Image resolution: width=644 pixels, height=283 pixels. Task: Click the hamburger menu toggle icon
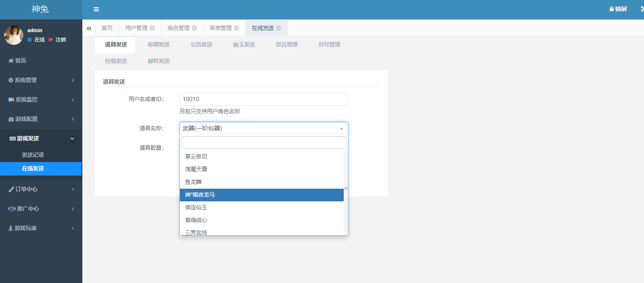pyautogui.click(x=96, y=9)
